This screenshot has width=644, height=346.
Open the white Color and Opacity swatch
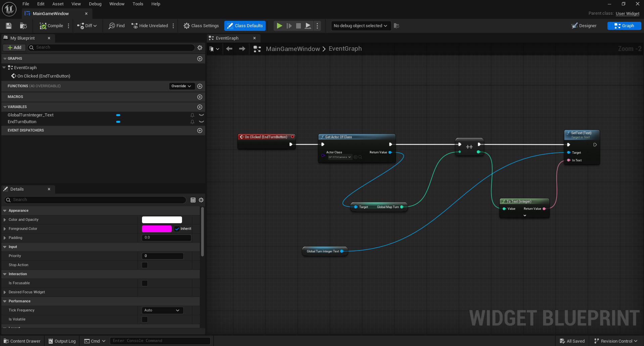[162, 220]
